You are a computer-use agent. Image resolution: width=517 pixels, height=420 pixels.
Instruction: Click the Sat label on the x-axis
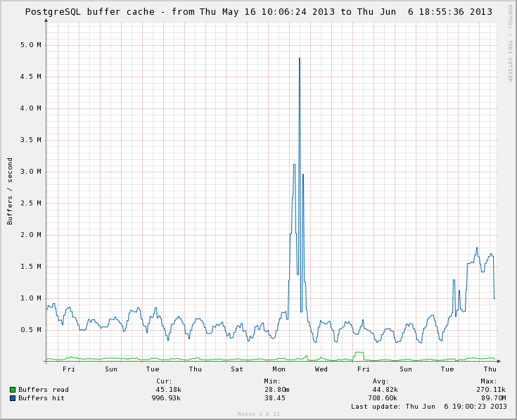pyautogui.click(x=237, y=369)
